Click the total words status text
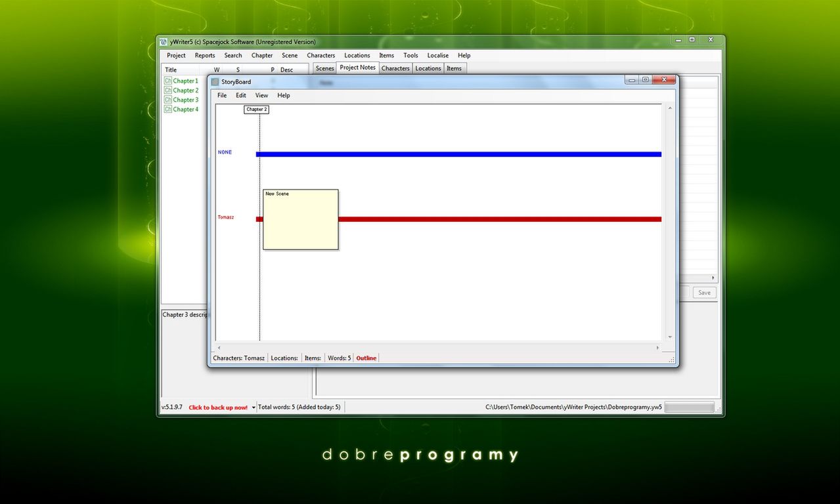The width and height of the screenshot is (840, 504). [x=299, y=408]
